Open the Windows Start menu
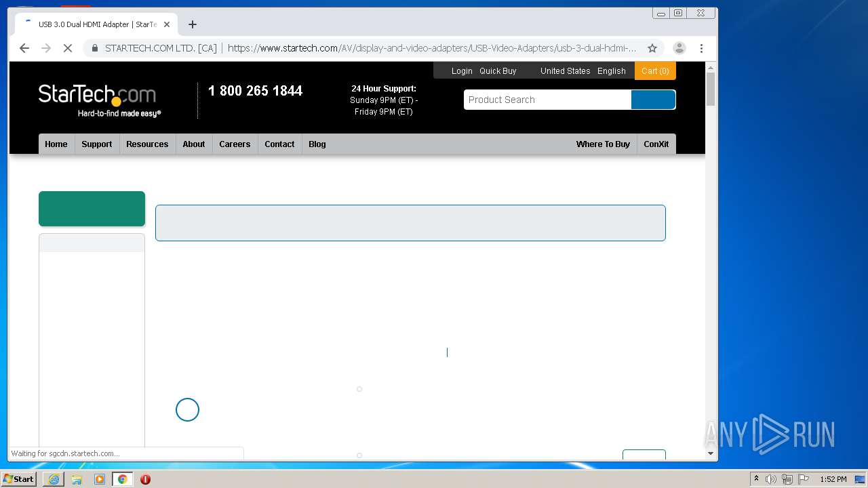The height and width of the screenshot is (488, 868). (19, 479)
